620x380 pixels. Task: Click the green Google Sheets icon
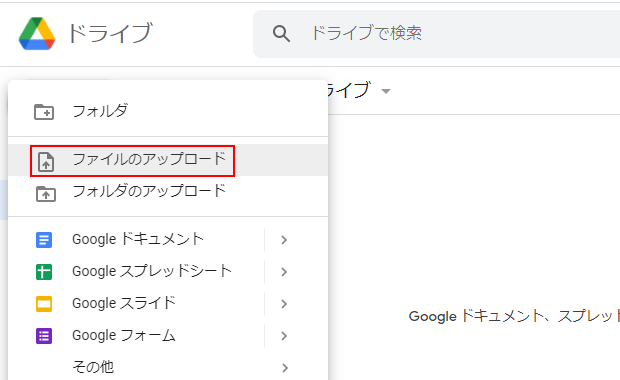44,272
